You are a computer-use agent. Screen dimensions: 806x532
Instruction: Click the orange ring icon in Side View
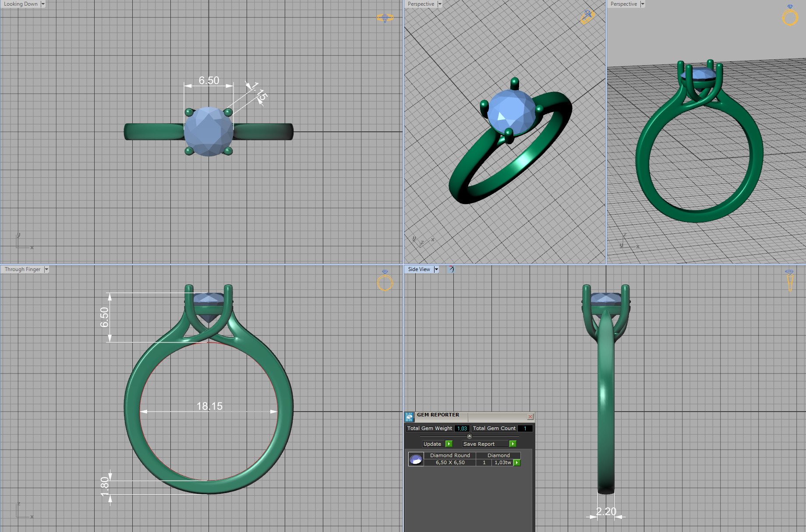point(790,281)
